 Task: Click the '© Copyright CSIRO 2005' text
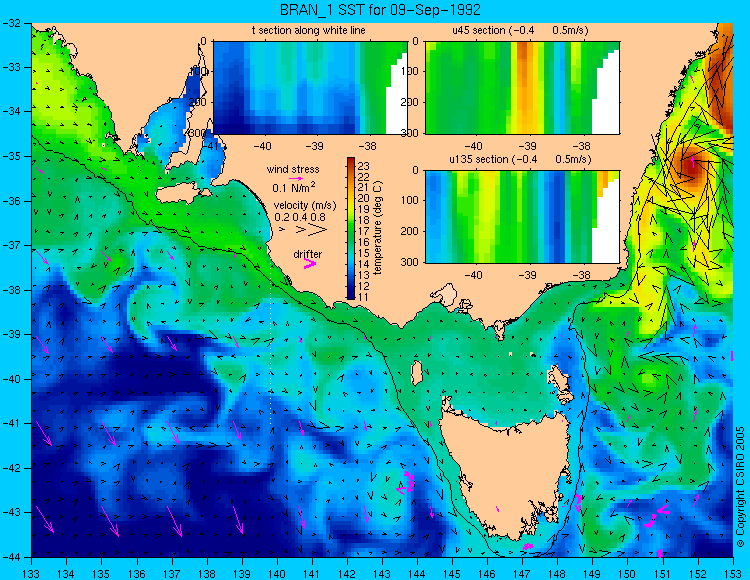click(740, 487)
